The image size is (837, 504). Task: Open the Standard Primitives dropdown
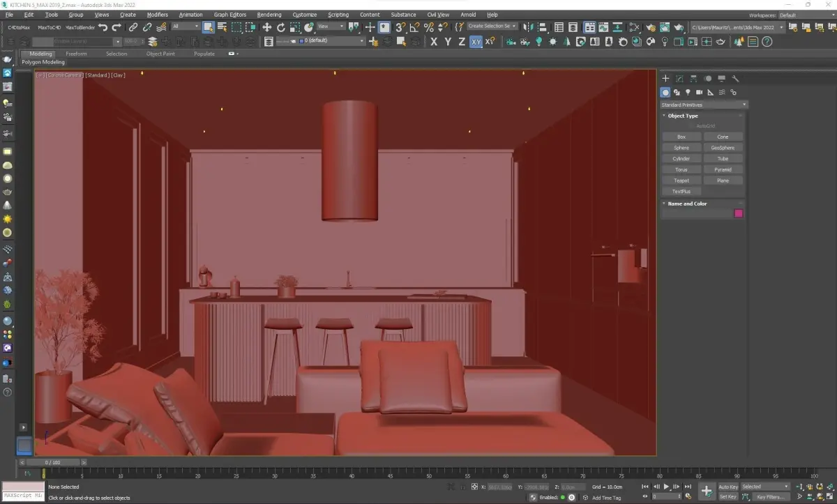coord(704,105)
